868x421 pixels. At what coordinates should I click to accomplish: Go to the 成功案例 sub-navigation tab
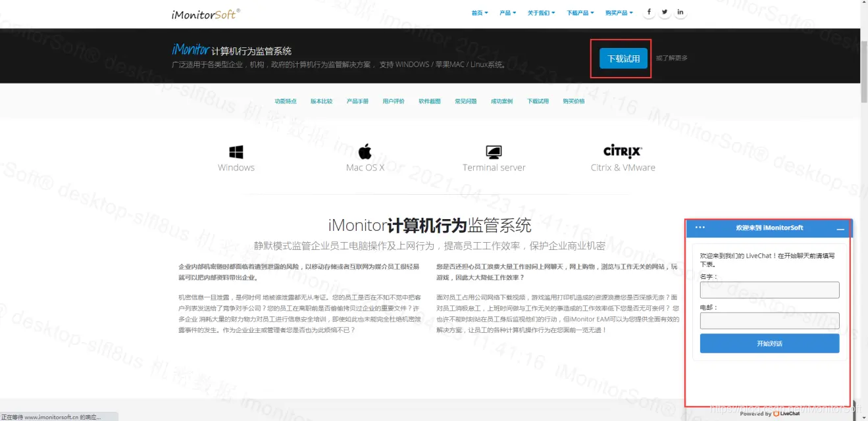501,101
